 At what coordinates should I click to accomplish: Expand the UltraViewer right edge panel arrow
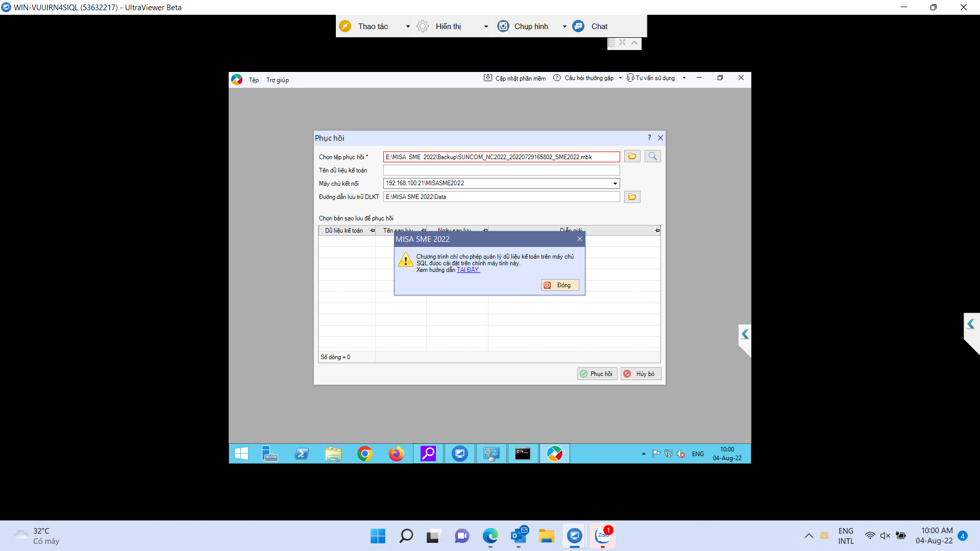[x=971, y=324]
